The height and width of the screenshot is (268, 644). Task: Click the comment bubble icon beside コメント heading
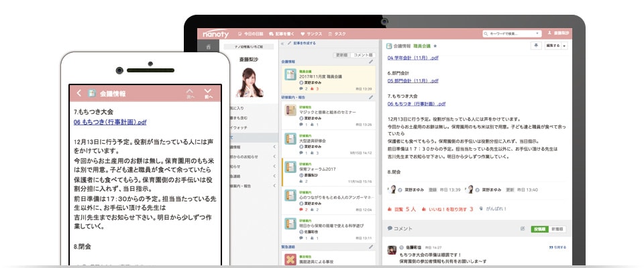pyautogui.click(x=390, y=228)
